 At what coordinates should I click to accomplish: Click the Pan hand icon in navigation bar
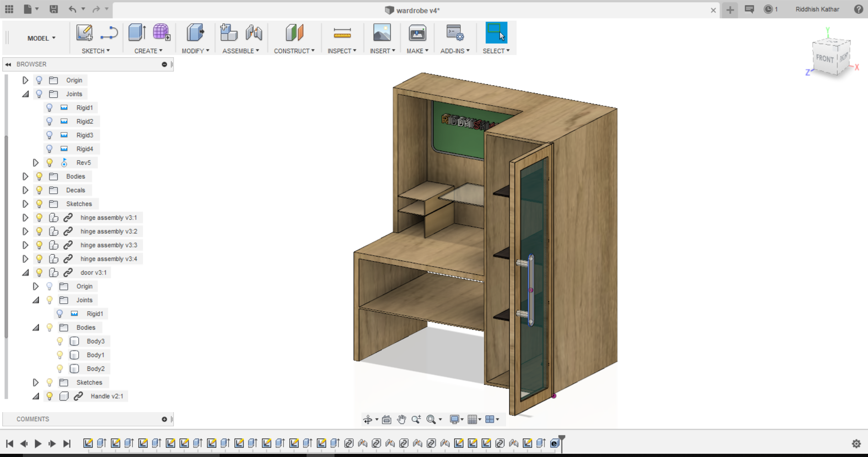[x=401, y=419]
